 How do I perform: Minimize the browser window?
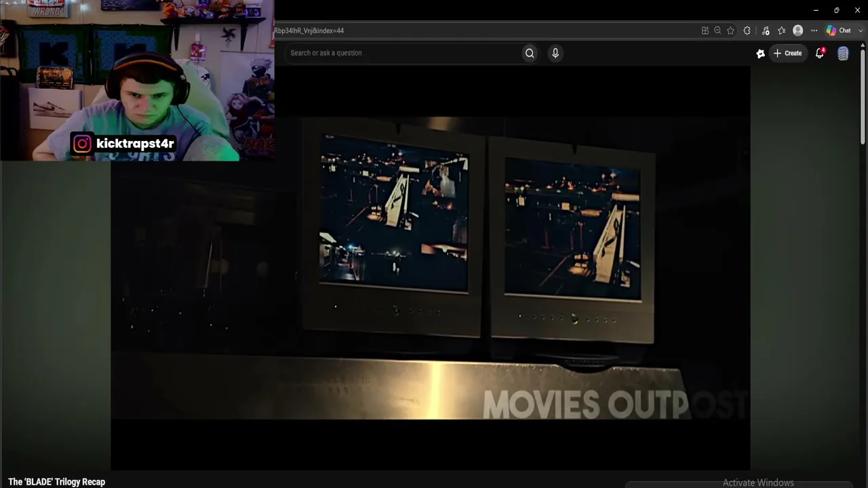pos(816,10)
